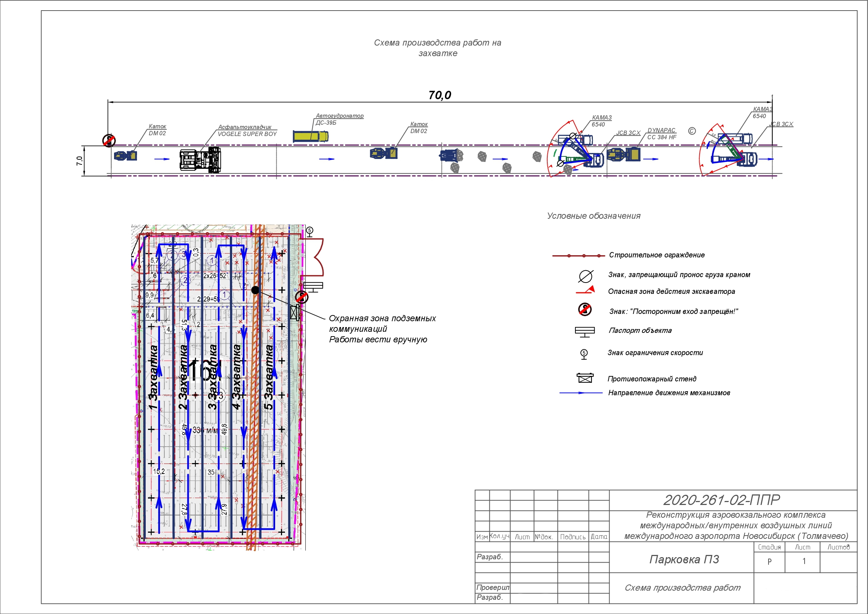Select the leftmost DM 02 roller drawing
The width and height of the screenshot is (868, 614).
125,155
